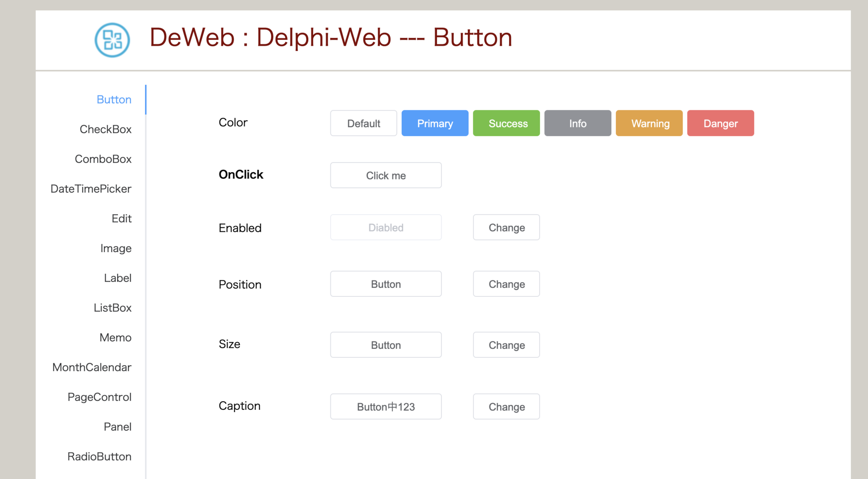Image resolution: width=868 pixels, height=479 pixels.
Task: Select ComboBox in the sidebar
Action: 103,159
